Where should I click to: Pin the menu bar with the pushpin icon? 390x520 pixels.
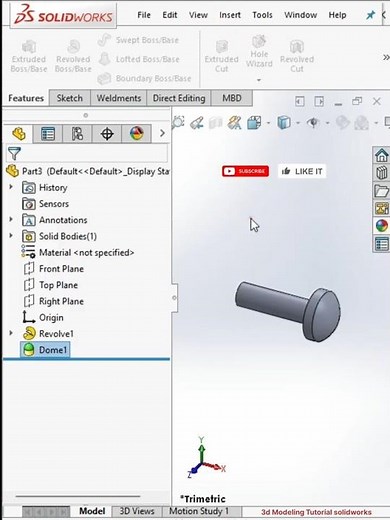coord(370,15)
